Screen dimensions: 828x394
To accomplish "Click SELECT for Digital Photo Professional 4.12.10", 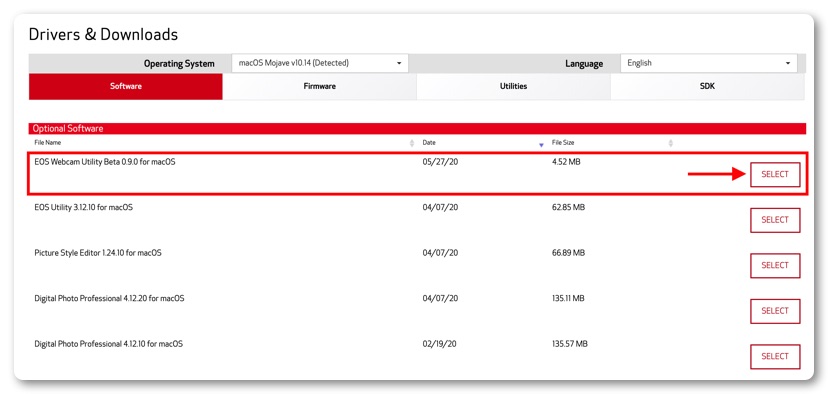I will 775,357.
